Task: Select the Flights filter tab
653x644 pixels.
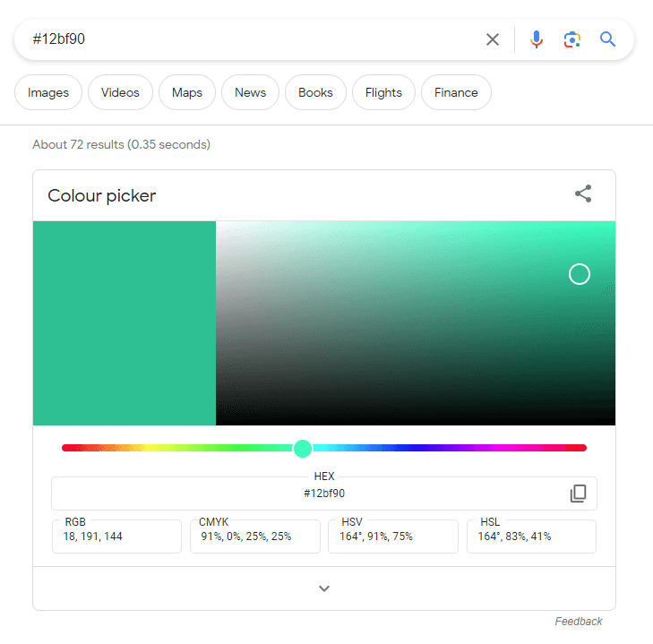Action: point(383,92)
